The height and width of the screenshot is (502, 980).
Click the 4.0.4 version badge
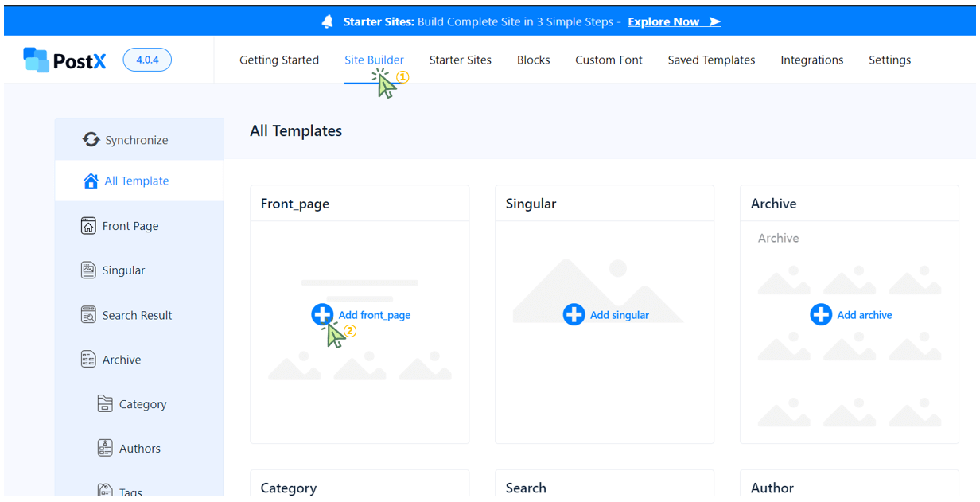pyautogui.click(x=147, y=60)
